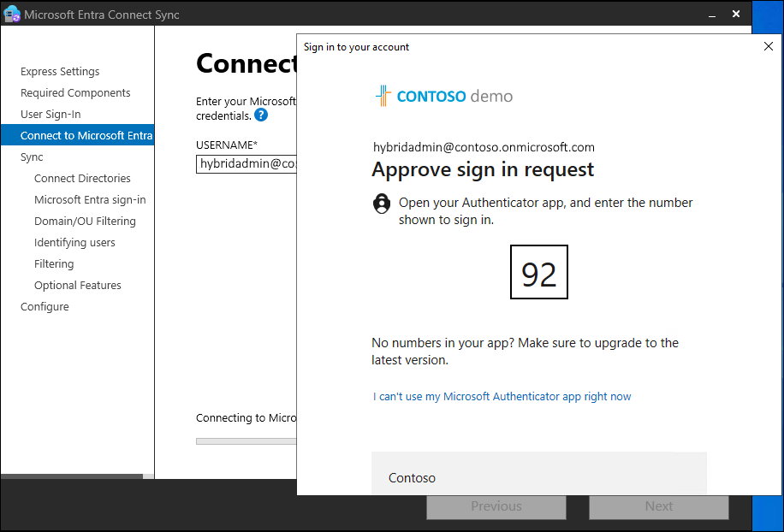
Task: Go to Required Components step
Action: click(x=75, y=93)
